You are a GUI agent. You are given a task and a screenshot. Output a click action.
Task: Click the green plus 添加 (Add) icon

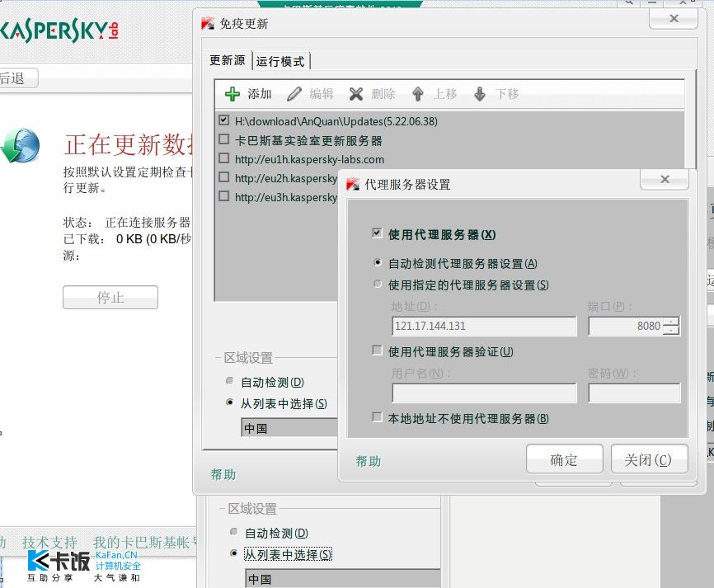(233, 94)
